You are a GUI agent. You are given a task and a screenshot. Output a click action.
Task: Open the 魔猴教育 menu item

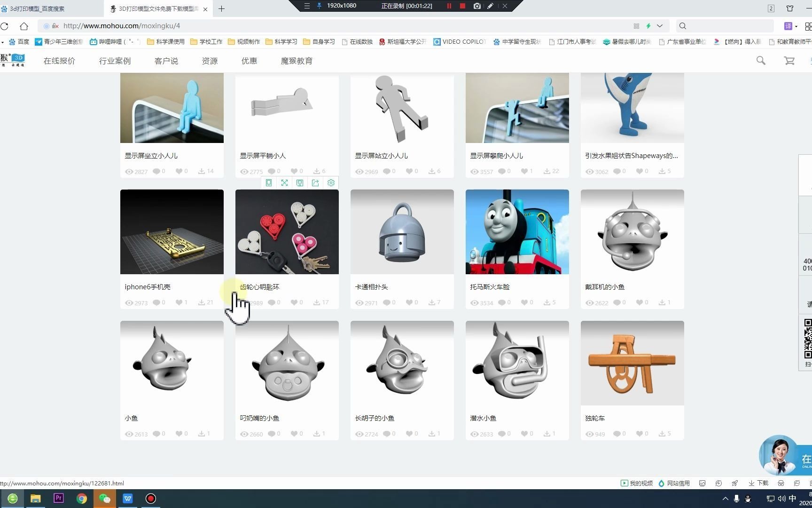coord(297,61)
